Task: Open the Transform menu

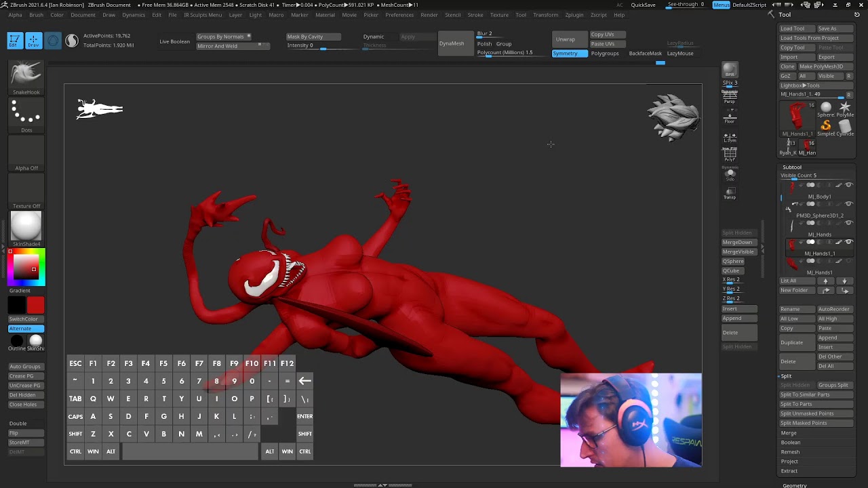Action: (x=545, y=15)
